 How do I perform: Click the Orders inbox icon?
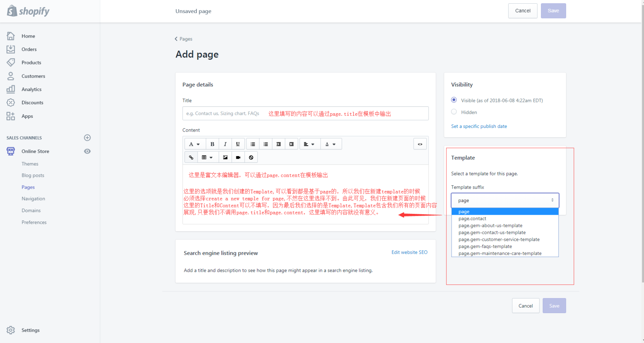(x=11, y=49)
